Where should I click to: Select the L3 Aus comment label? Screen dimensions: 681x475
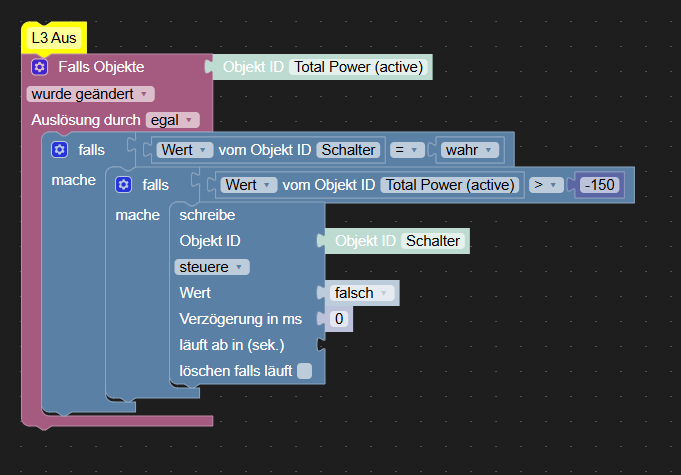point(53,38)
